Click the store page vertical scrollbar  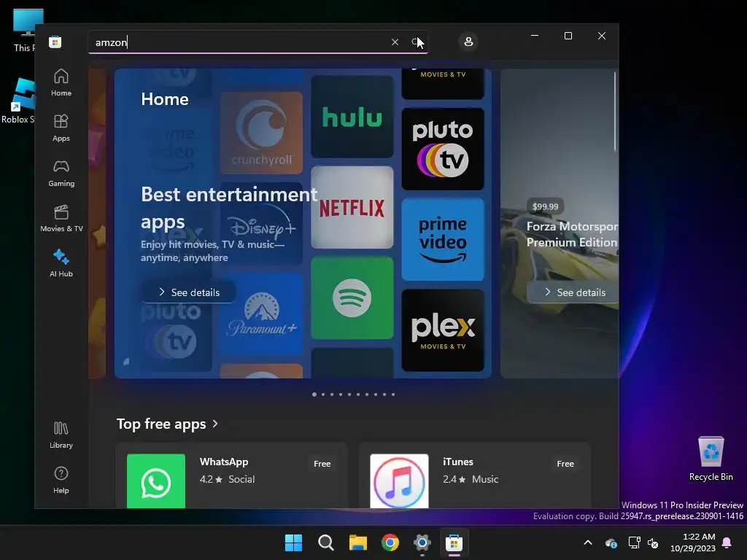[x=615, y=111]
